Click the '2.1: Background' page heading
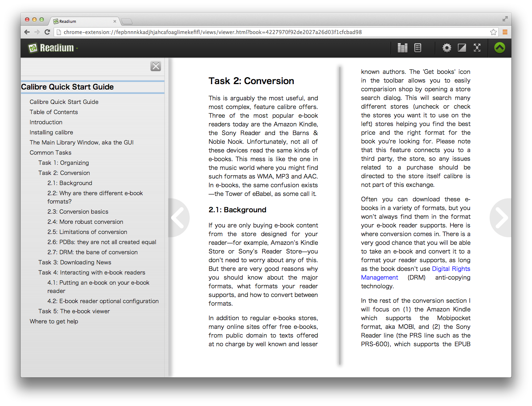This screenshot has width=532, height=406. click(x=237, y=210)
